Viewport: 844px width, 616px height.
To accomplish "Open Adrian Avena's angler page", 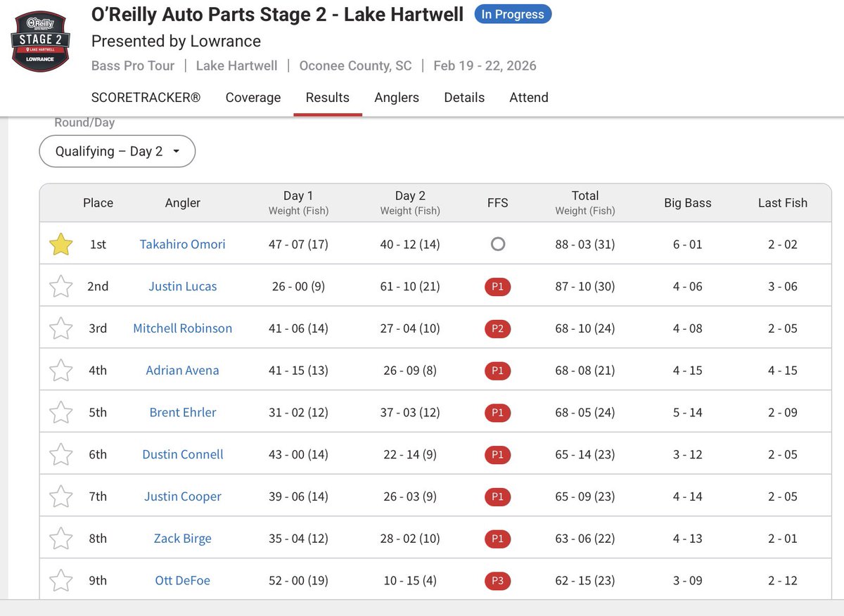I will coord(183,371).
